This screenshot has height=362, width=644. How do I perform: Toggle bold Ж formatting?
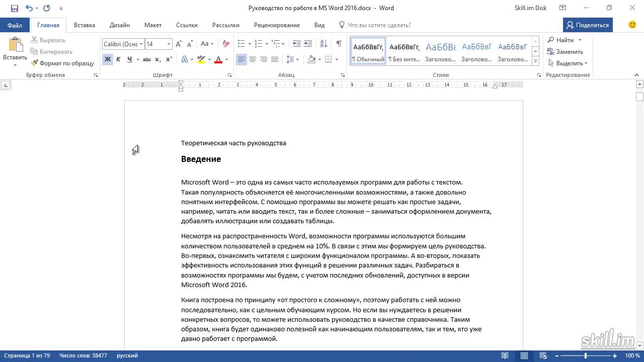pyautogui.click(x=107, y=59)
